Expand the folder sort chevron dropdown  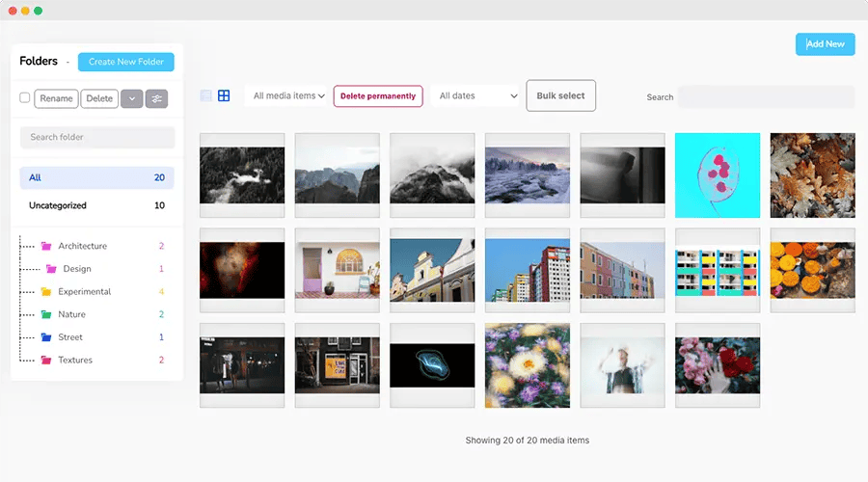[131, 98]
